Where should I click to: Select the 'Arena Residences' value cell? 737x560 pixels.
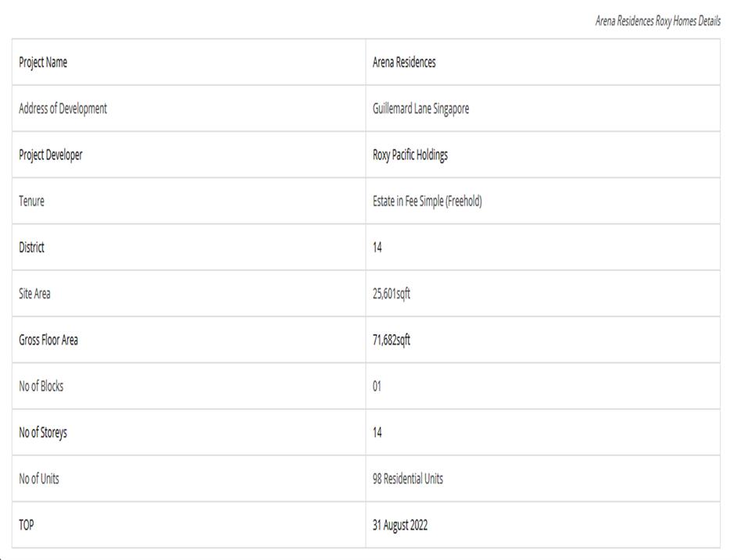[x=404, y=63]
